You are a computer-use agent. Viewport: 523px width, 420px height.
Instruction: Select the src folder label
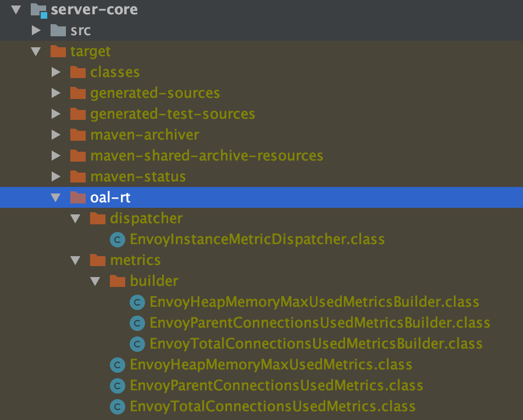(x=80, y=30)
